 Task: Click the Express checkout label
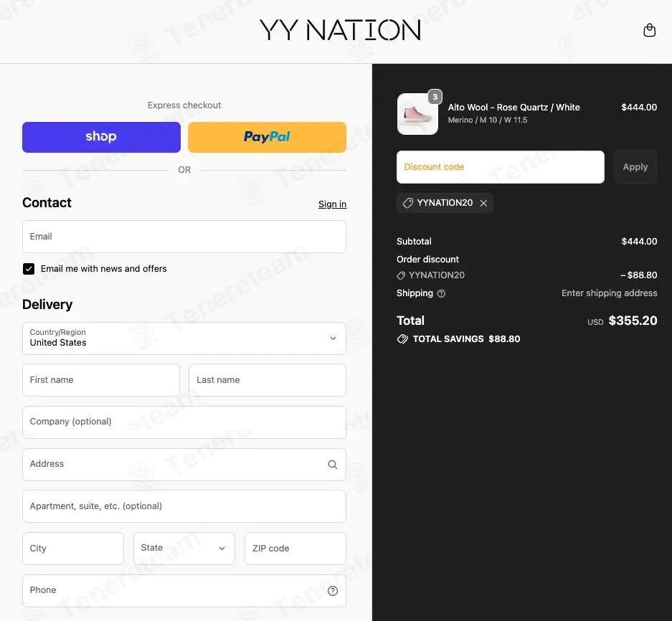[x=184, y=105]
